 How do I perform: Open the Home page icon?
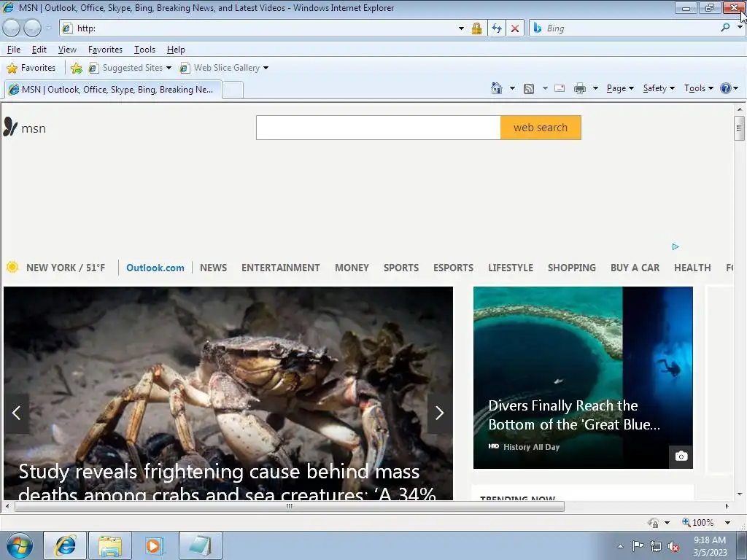496,88
